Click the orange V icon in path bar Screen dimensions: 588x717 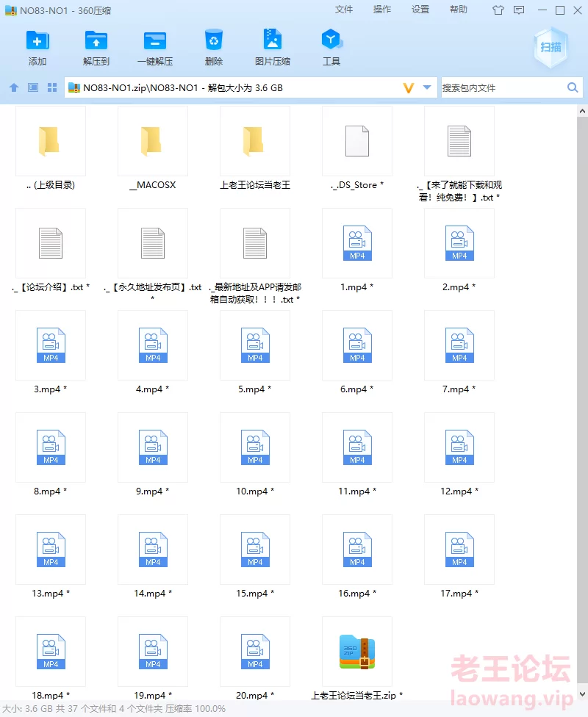point(408,87)
